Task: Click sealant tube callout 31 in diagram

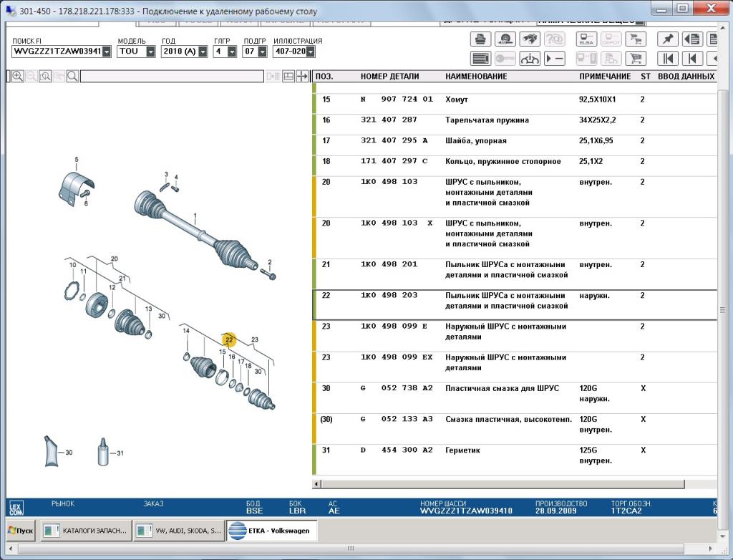Action: click(x=120, y=453)
